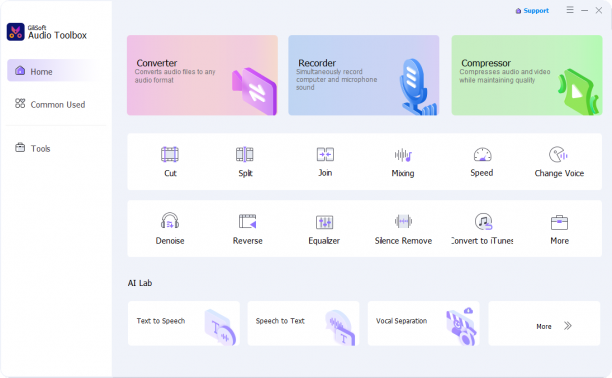
Task: Open the Change Voice tool
Action: tap(559, 162)
